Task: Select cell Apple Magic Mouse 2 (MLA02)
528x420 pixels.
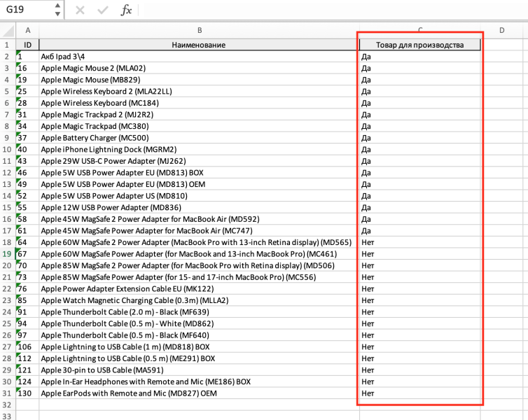Action: point(200,68)
